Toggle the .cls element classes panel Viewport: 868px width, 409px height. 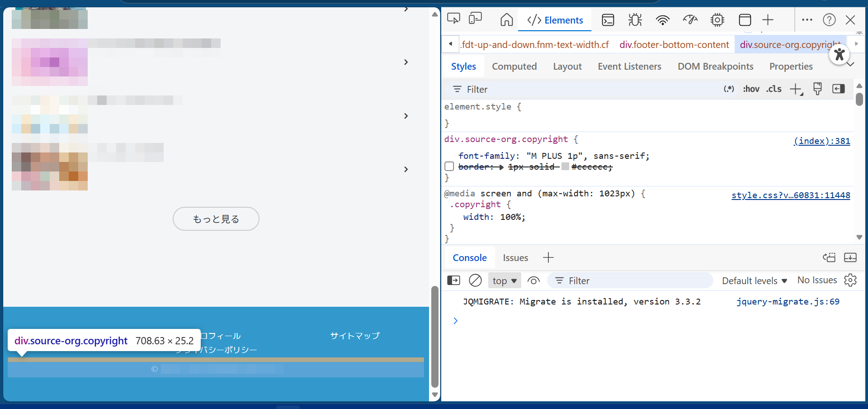pyautogui.click(x=774, y=89)
